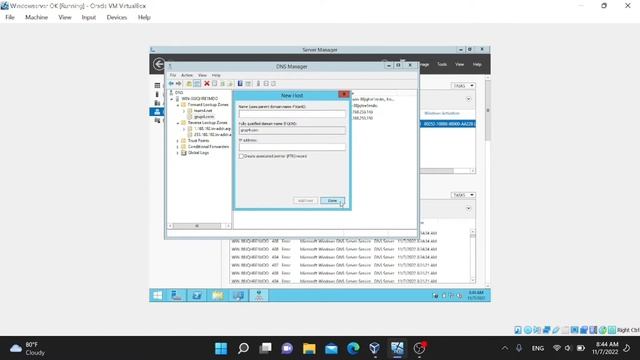Check the Create associated pointer (PTR) record box

click(241, 156)
